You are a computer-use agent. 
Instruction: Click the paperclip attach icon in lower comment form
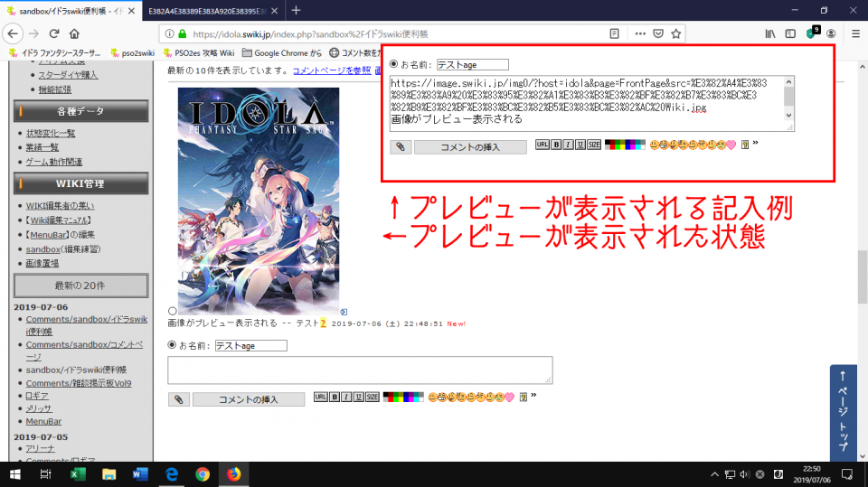[x=179, y=398]
